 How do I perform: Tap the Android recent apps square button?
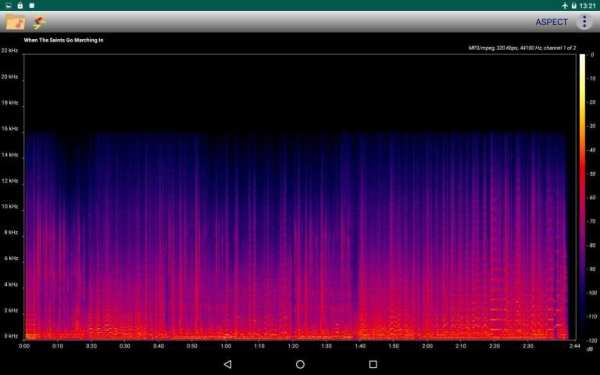click(x=373, y=364)
